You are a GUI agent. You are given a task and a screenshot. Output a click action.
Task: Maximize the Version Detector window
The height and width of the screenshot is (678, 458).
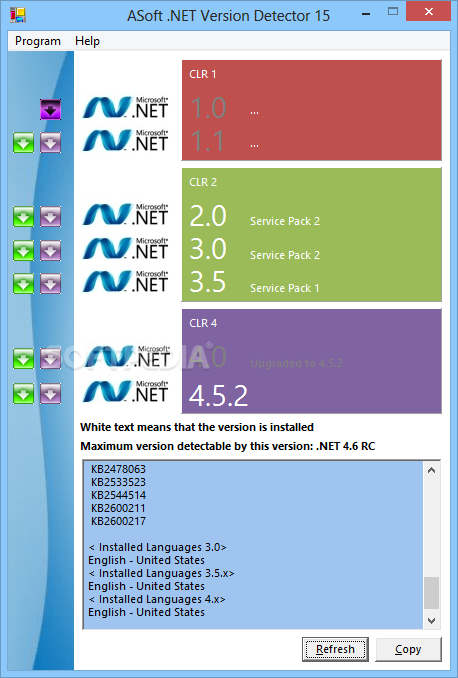(x=393, y=12)
